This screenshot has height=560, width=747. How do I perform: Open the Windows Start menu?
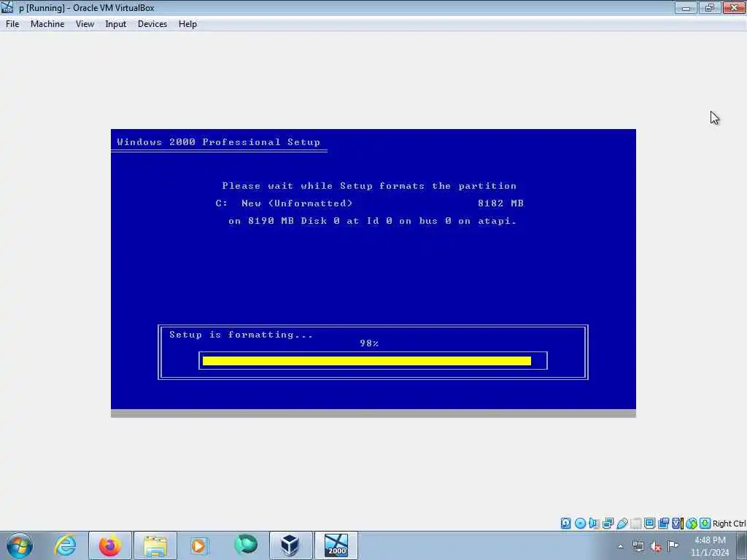[x=20, y=545]
